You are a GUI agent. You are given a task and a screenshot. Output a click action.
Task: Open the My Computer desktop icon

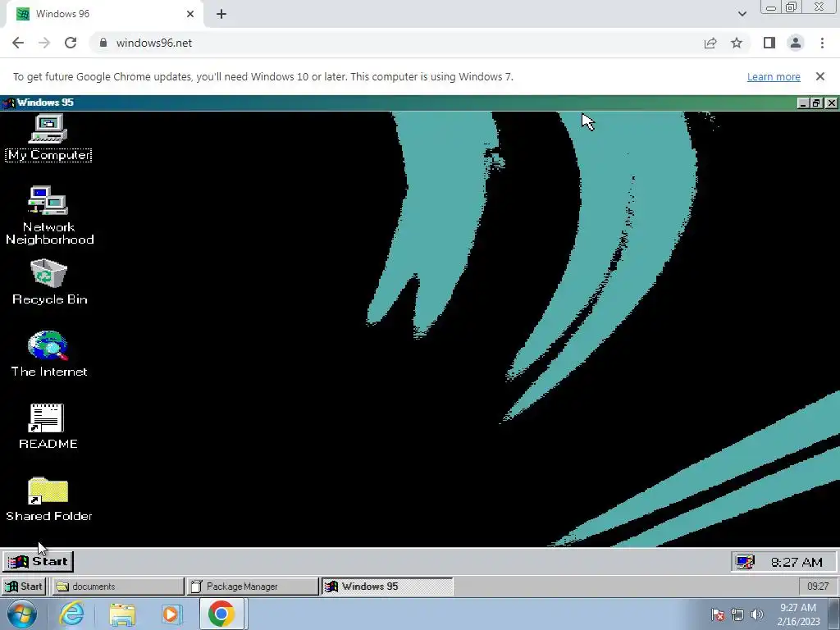click(x=48, y=137)
